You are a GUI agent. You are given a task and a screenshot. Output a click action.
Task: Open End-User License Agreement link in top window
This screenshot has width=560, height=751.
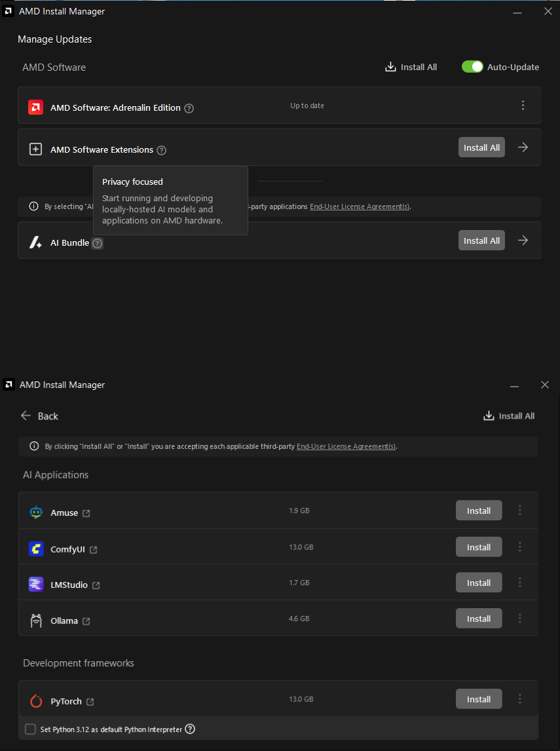click(360, 207)
